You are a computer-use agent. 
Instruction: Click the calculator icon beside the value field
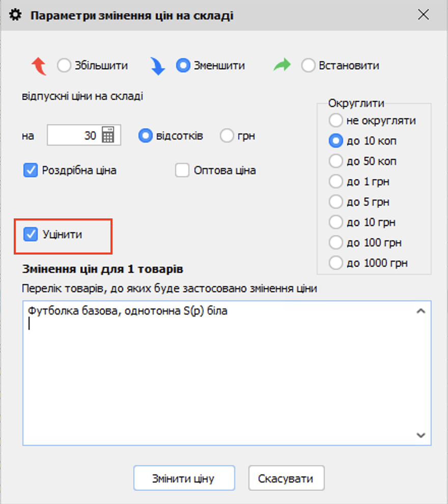pyautogui.click(x=108, y=136)
